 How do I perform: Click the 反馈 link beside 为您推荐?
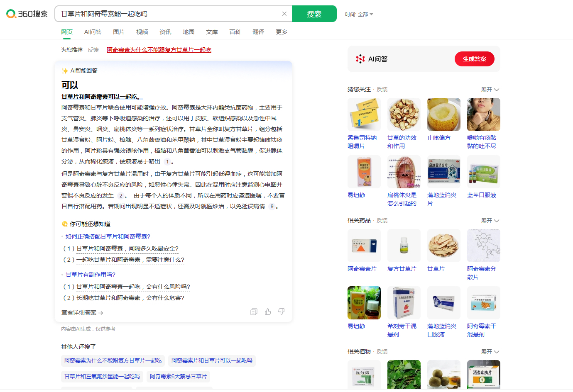(x=93, y=50)
